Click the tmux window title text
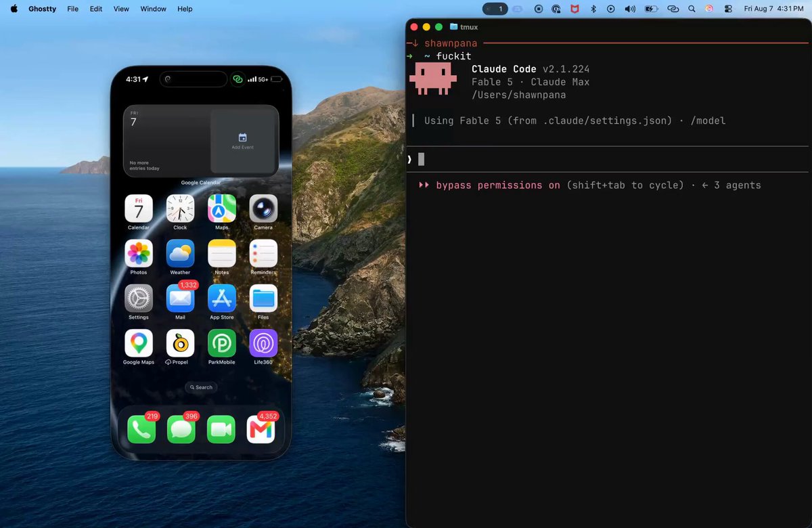 coord(469,27)
